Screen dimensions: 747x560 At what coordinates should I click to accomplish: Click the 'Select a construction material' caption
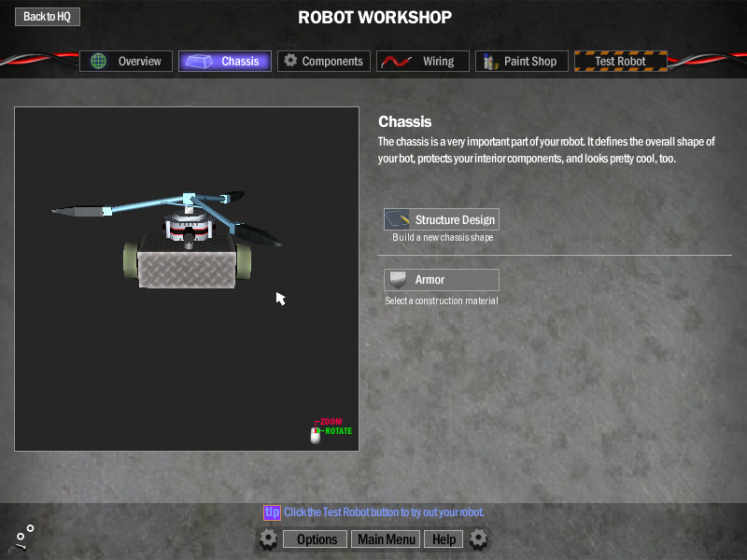pos(442,301)
